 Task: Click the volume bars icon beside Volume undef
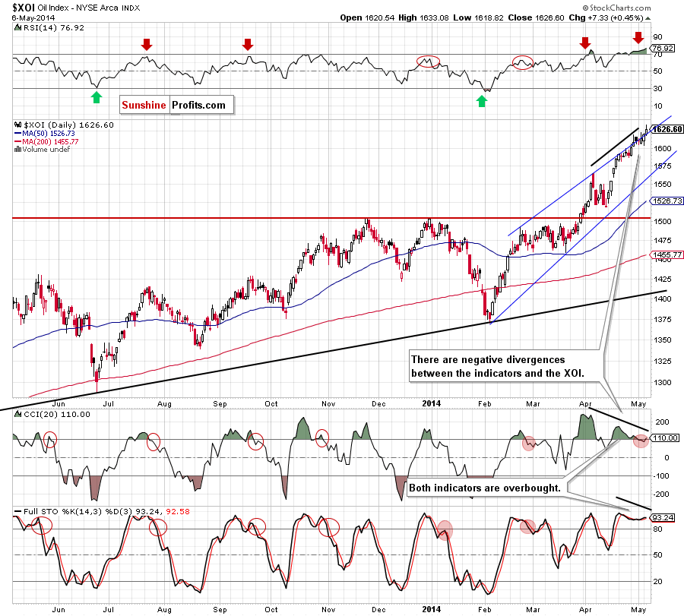pos(18,149)
